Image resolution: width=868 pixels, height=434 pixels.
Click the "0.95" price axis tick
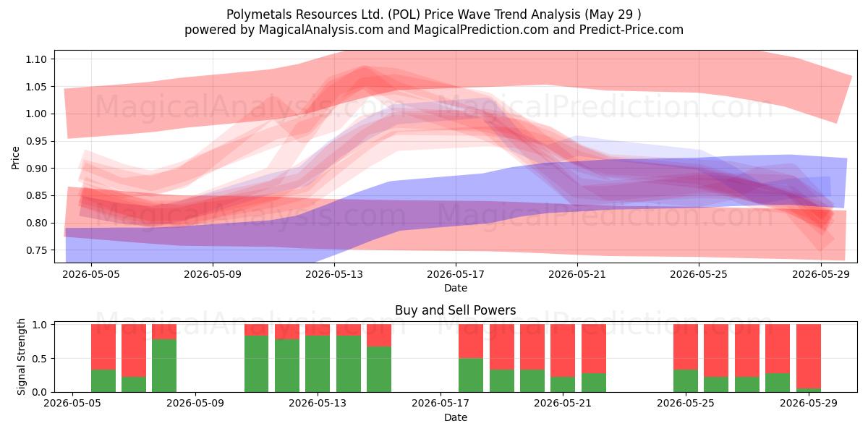pos(37,141)
